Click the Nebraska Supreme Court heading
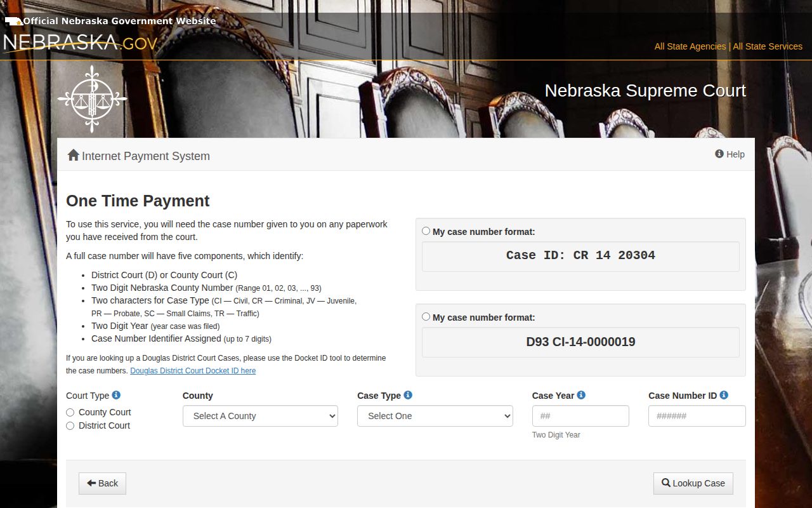The height and width of the screenshot is (508, 812). pyautogui.click(x=645, y=91)
